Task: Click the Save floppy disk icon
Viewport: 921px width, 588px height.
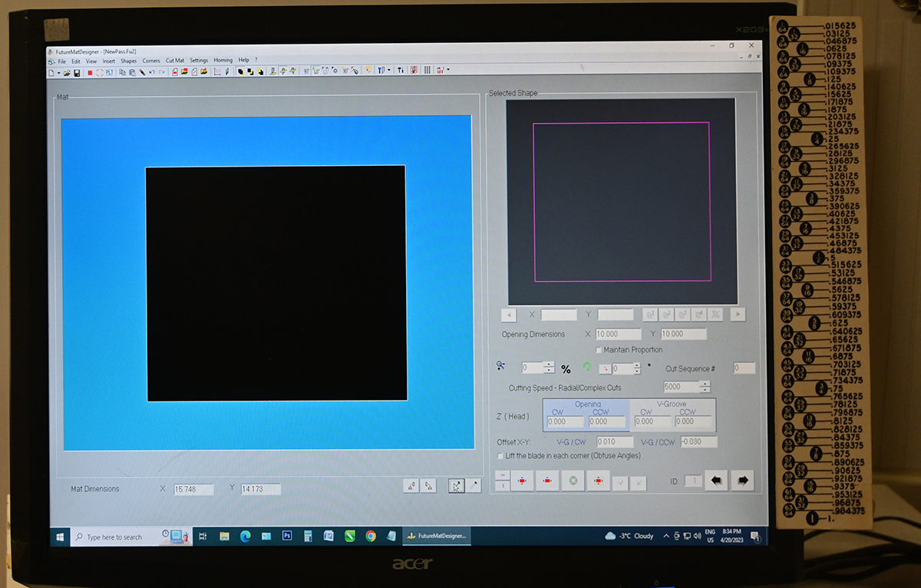Action: (77, 72)
